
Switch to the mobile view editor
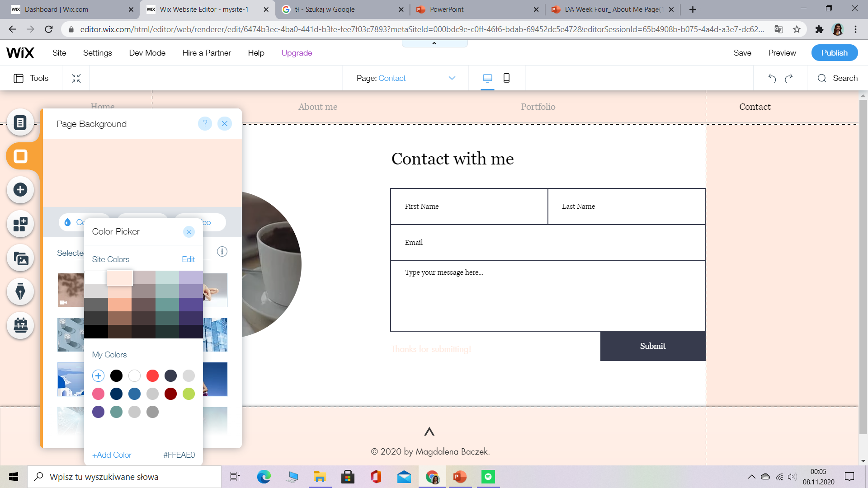[x=506, y=78]
